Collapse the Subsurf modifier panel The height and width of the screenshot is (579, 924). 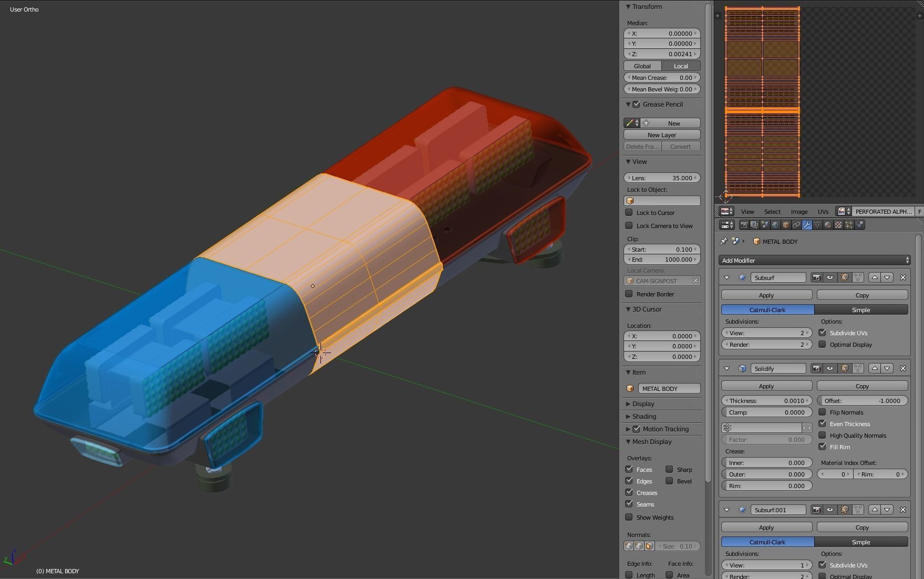pyautogui.click(x=727, y=277)
